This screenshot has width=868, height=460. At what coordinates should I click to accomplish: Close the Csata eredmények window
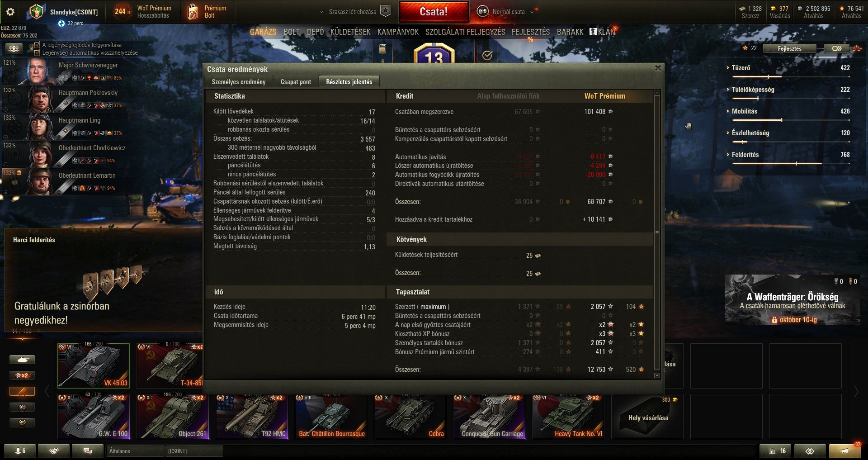(x=658, y=68)
